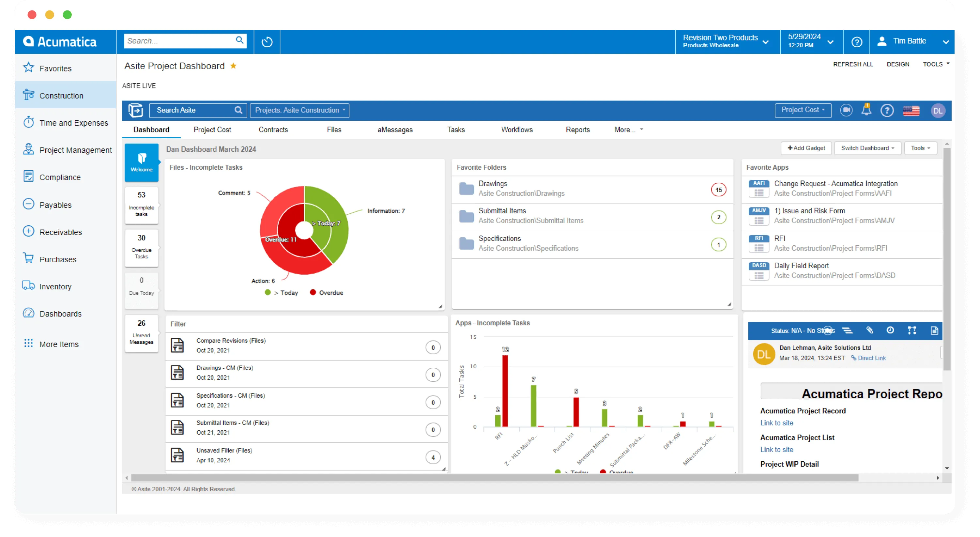Expand the Project Cost dropdown button
The width and height of the screenshot is (980, 537).
click(x=803, y=110)
